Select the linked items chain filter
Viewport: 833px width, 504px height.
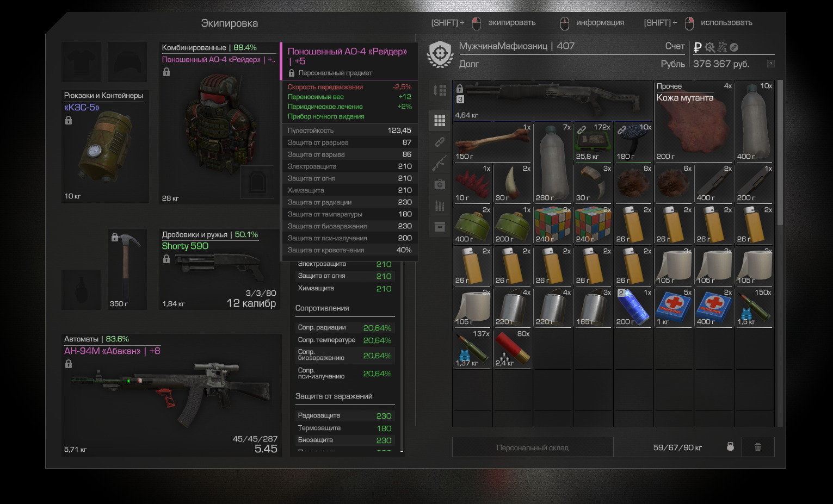click(x=440, y=142)
